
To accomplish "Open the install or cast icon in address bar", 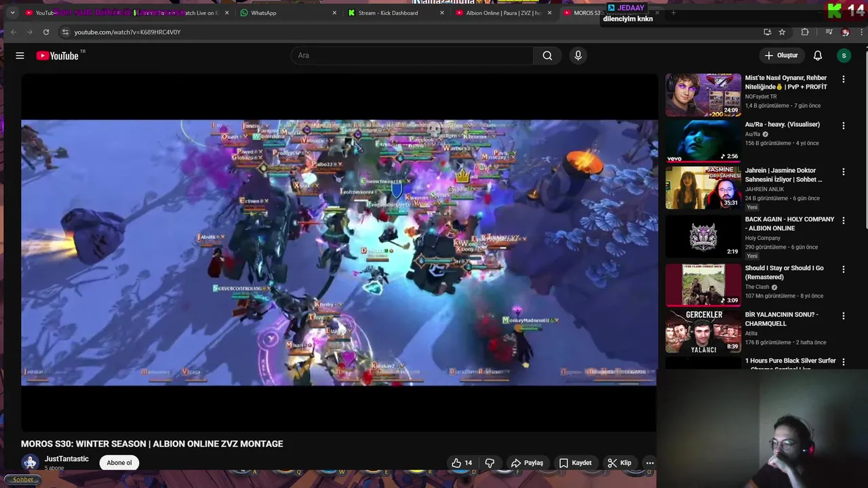I will [x=767, y=32].
